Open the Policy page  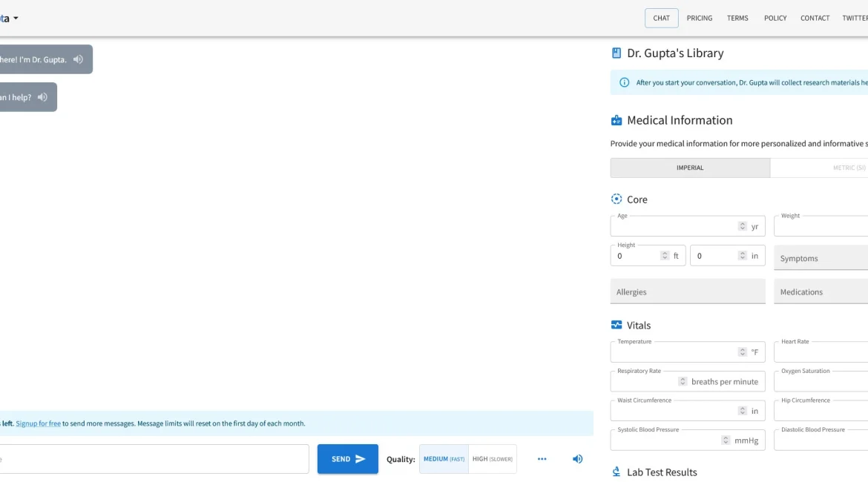tap(775, 19)
